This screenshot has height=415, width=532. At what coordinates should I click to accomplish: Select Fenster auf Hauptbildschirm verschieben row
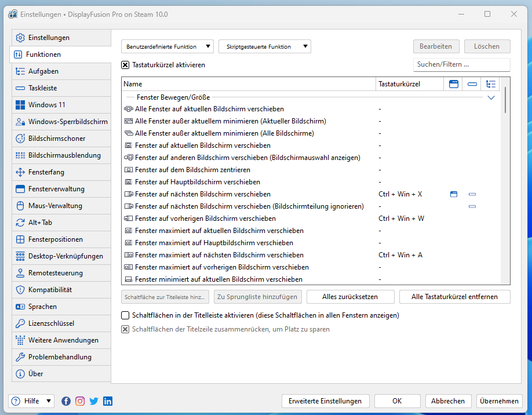click(x=311, y=182)
